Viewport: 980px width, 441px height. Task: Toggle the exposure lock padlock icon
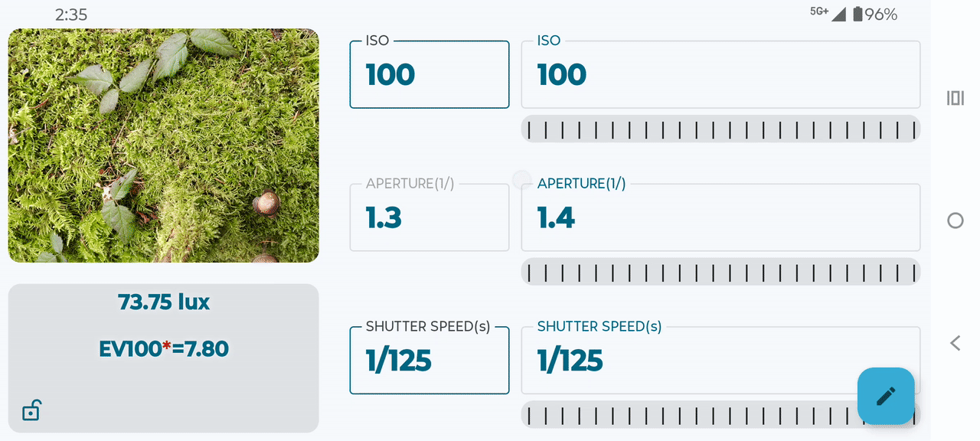coord(31,410)
